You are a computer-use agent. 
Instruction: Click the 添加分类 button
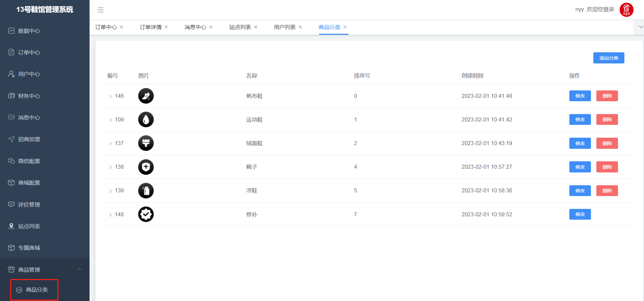pyautogui.click(x=609, y=58)
